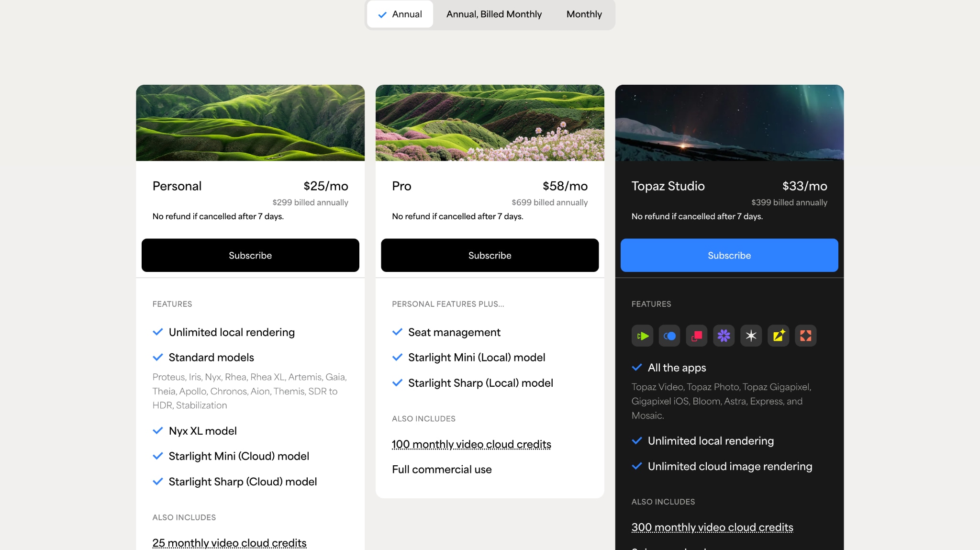
Task: Open the yellow Express app icon
Action: [778, 336]
